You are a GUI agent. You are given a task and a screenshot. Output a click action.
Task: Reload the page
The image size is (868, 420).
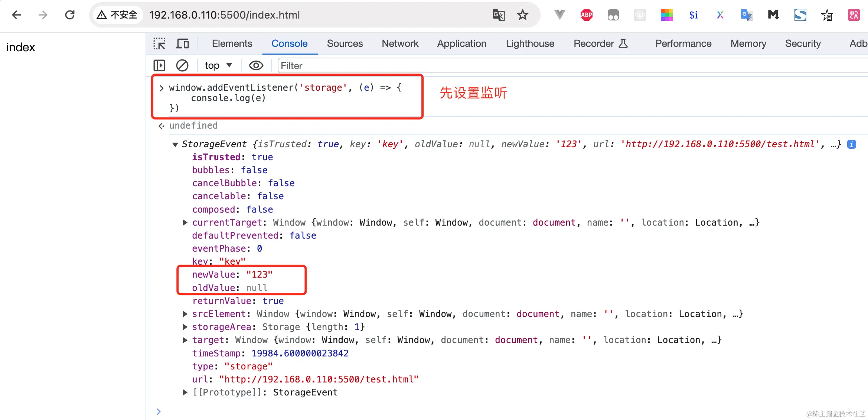[70, 15]
